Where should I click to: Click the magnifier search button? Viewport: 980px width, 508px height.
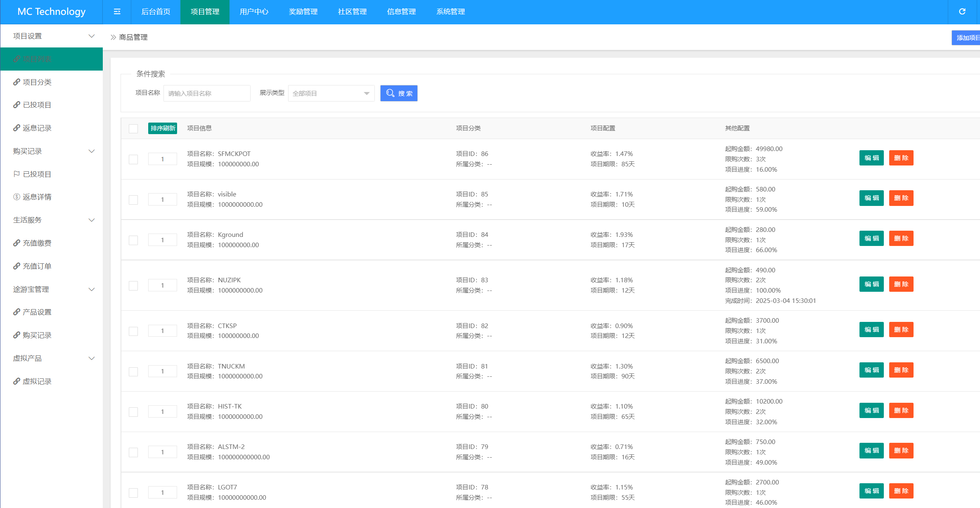tap(399, 93)
